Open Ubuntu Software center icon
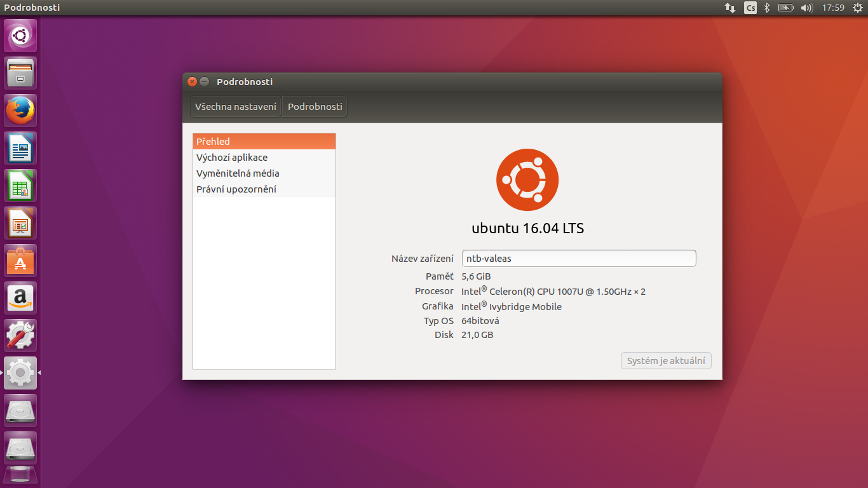The width and height of the screenshot is (868, 488). coord(20,261)
